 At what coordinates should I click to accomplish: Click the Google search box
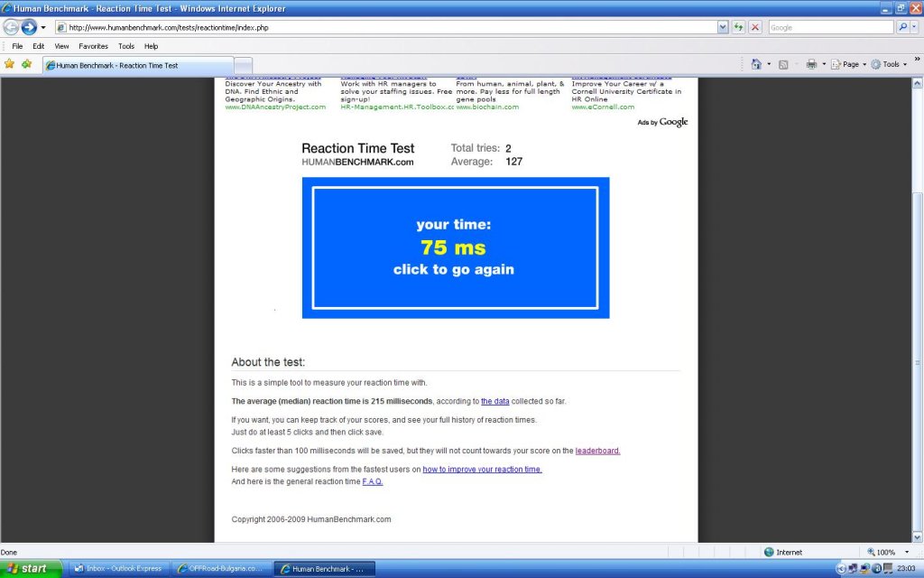[x=831, y=27]
